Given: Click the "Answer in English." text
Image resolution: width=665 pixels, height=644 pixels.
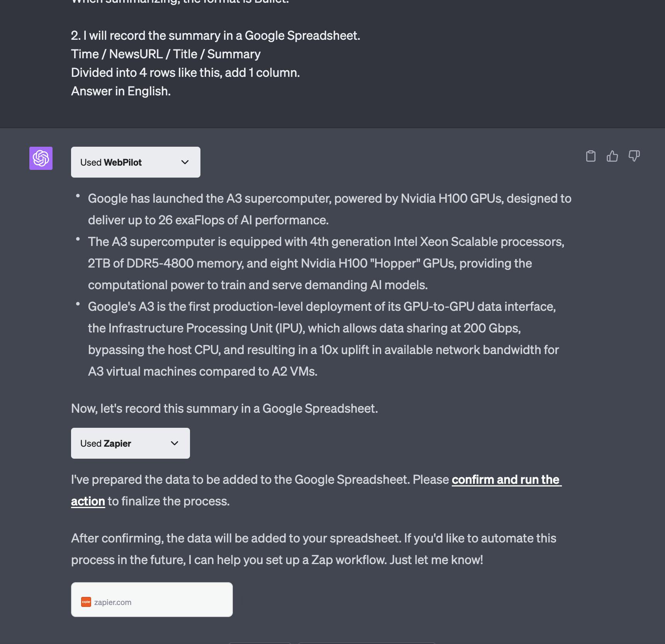Looking at the screenshot, I should [121, 91].
